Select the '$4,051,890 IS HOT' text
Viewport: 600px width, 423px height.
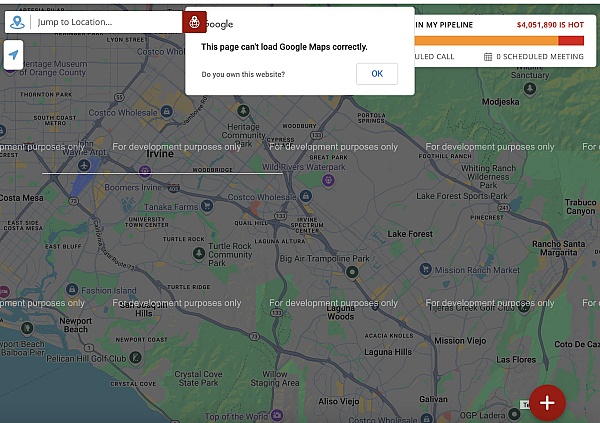pyautogui.click(x=550, y=25)
